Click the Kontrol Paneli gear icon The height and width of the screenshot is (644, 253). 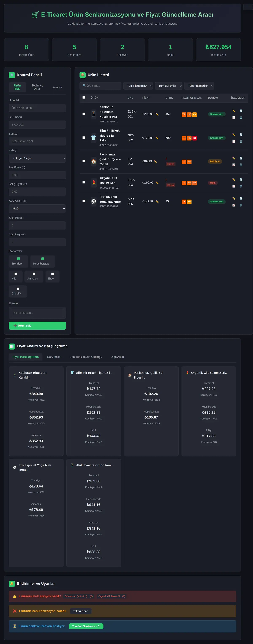click(x=12, y=75)
